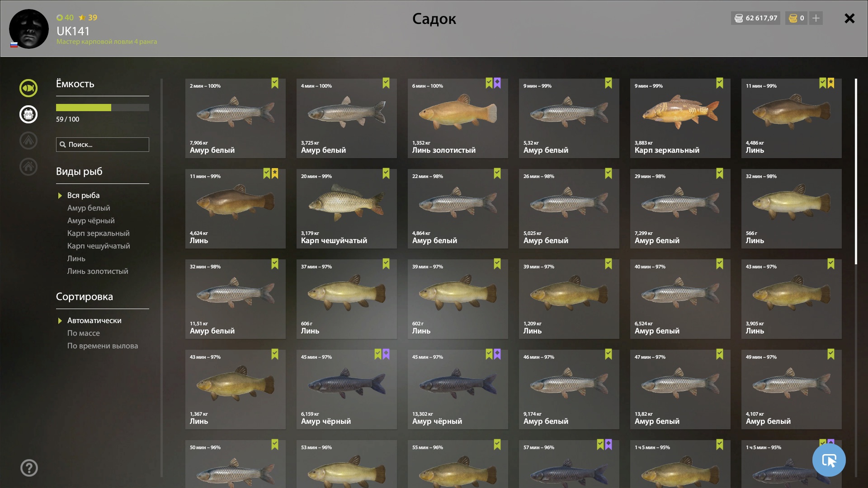This screenshot has height=488, width=868.
Task: Focus the Поиск search field
Action: [103, 145]
